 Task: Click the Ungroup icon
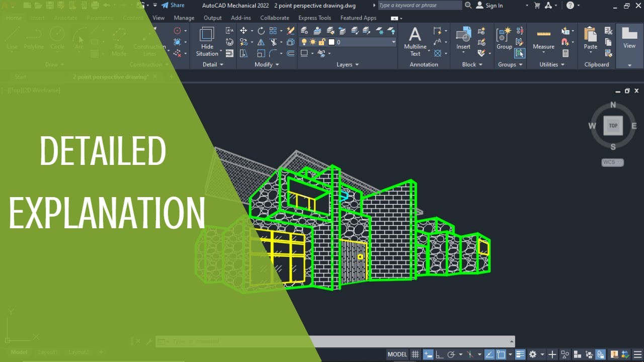[520, 31]
